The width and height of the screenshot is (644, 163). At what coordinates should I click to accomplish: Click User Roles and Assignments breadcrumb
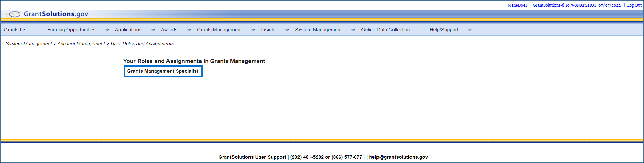click(142, 44)
